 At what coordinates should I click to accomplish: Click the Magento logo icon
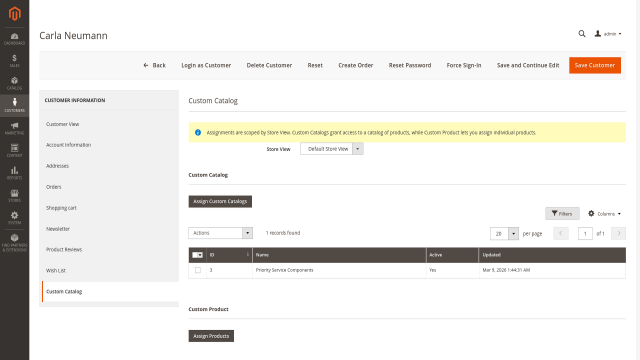[15, 13]
